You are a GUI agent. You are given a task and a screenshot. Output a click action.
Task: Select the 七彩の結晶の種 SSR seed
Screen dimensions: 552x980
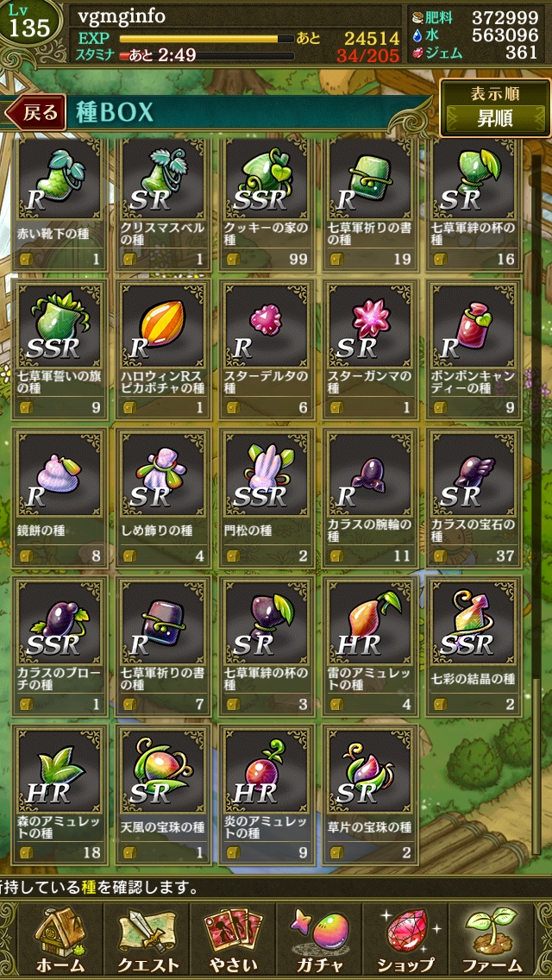pyautogui.click(x=474, y=645)
